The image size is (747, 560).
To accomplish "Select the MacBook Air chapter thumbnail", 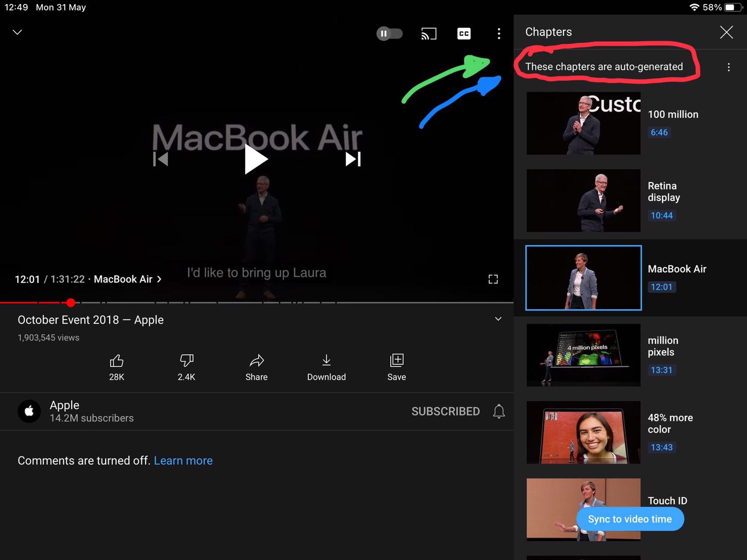I will coord(583,277).
